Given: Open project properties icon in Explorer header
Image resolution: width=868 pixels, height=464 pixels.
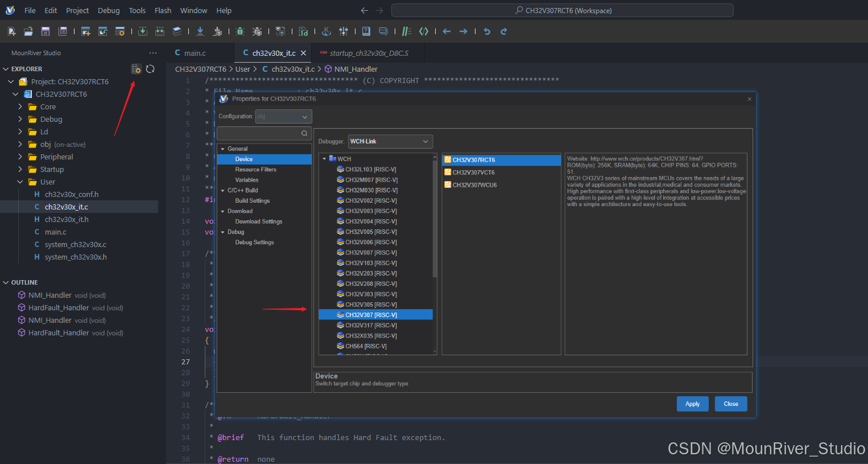Looking at the screenshot, I should click(136, 69).
